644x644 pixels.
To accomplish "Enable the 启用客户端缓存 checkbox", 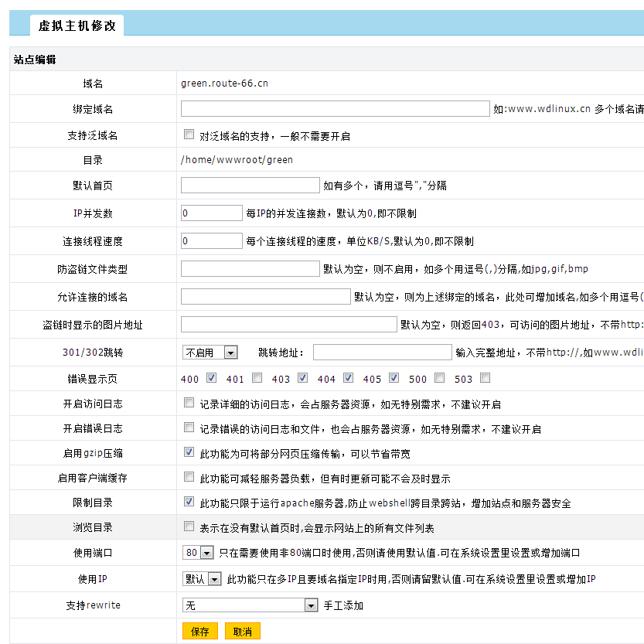I will [189, 477].
